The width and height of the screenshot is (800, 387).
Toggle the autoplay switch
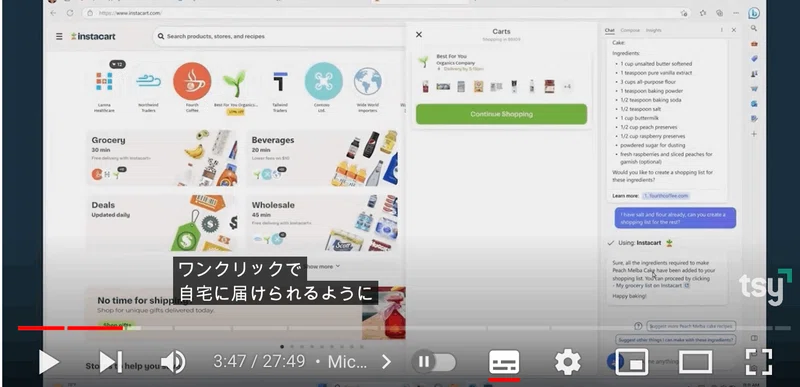tap(434, 363)
